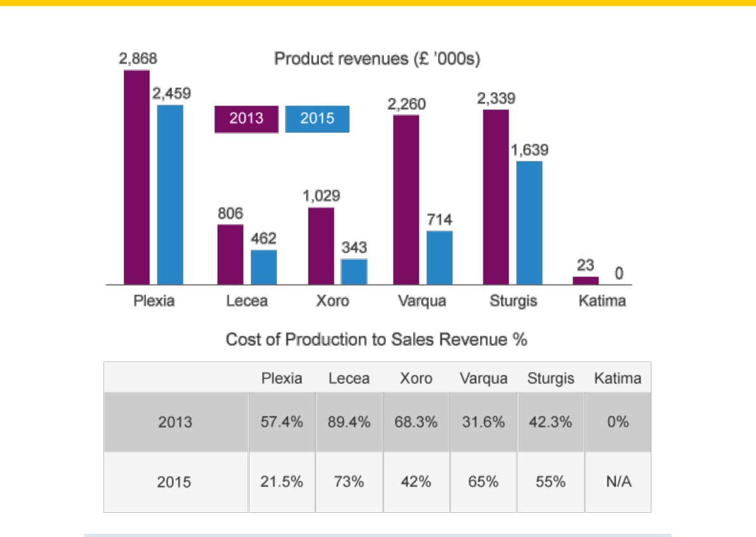Click the Plexia column header in the table
Screen dimensions: 756x537
[x=282, y=378]
